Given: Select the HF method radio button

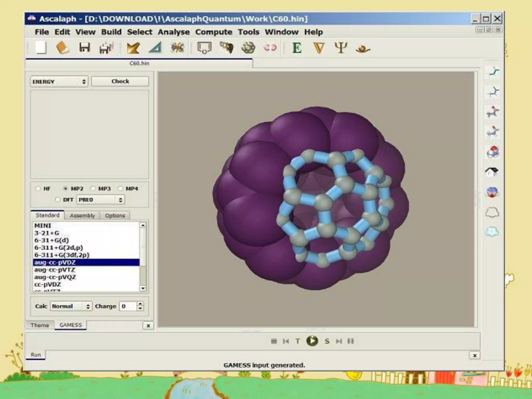Looking at the screenshot, I should [x=38, y=188].
